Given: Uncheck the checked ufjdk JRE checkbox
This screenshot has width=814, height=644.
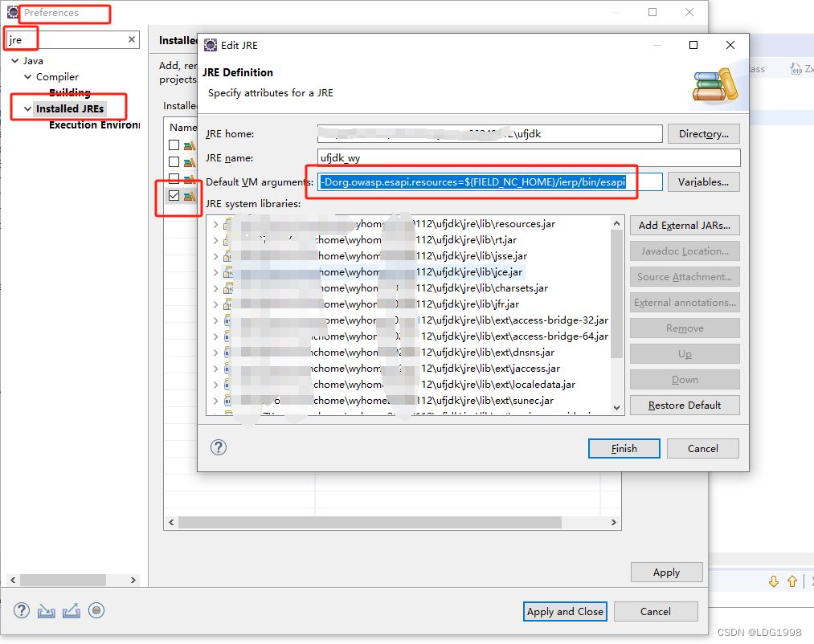Looking at the screenshot, I should [174, 196].
